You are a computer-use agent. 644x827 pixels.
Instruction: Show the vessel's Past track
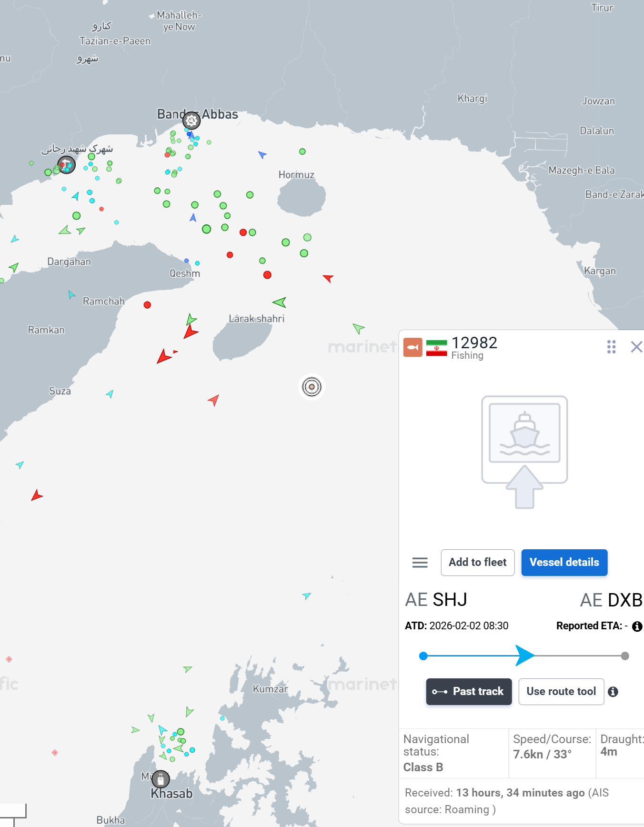[469, 692]
